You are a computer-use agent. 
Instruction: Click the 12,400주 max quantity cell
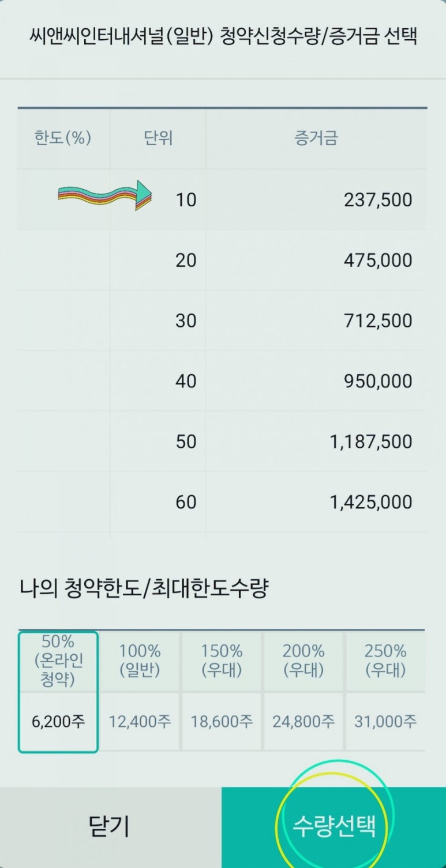click(140, 722)
